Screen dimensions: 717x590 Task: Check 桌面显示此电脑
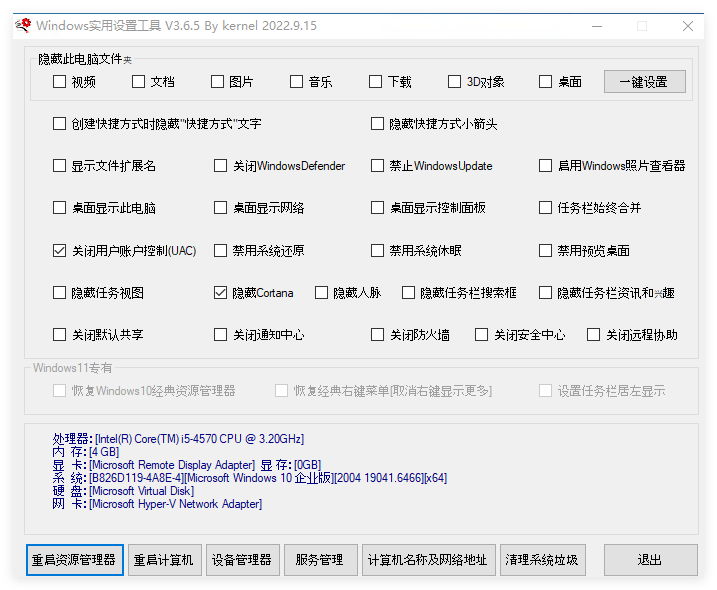pyautogui.click(x=59, y=208)
